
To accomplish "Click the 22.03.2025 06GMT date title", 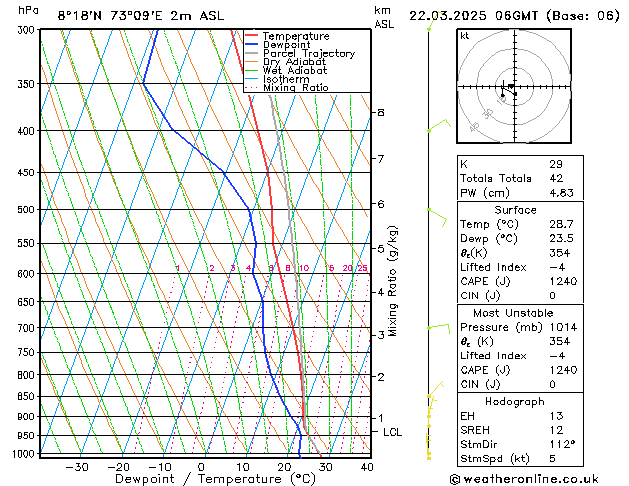I will (473, 16).
